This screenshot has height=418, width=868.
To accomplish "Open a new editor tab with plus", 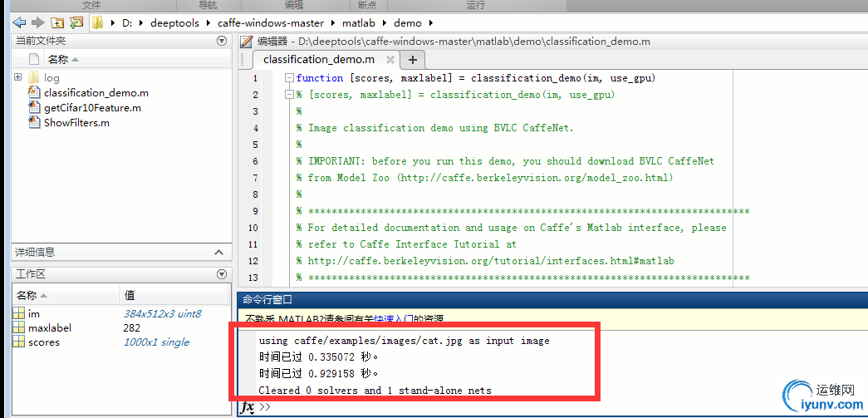I will click(x=413, y=60).
